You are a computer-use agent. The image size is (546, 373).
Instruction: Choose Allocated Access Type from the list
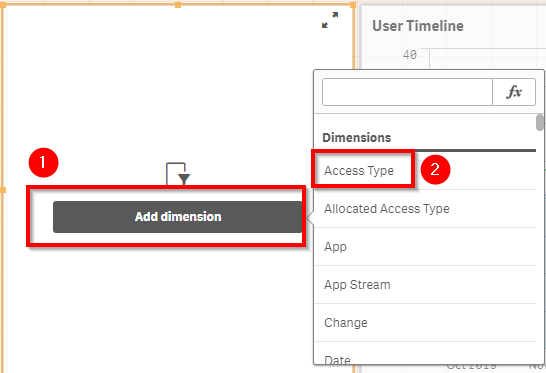(387, 209)
